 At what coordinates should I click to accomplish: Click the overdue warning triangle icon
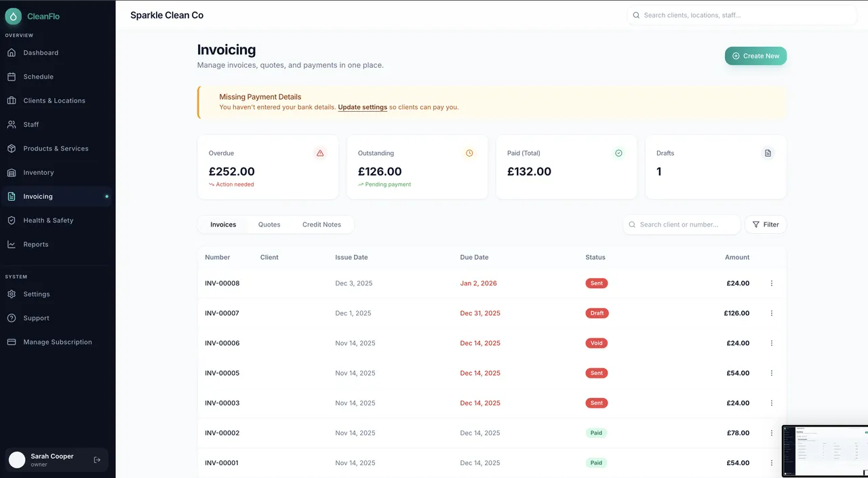coord(320,153)
